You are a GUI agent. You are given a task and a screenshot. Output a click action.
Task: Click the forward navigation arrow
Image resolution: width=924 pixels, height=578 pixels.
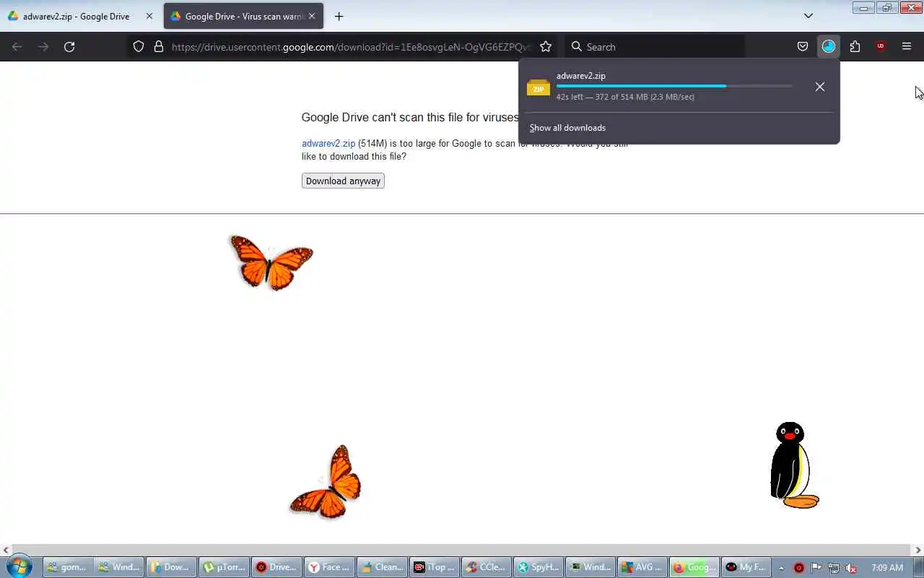[43, 46]
